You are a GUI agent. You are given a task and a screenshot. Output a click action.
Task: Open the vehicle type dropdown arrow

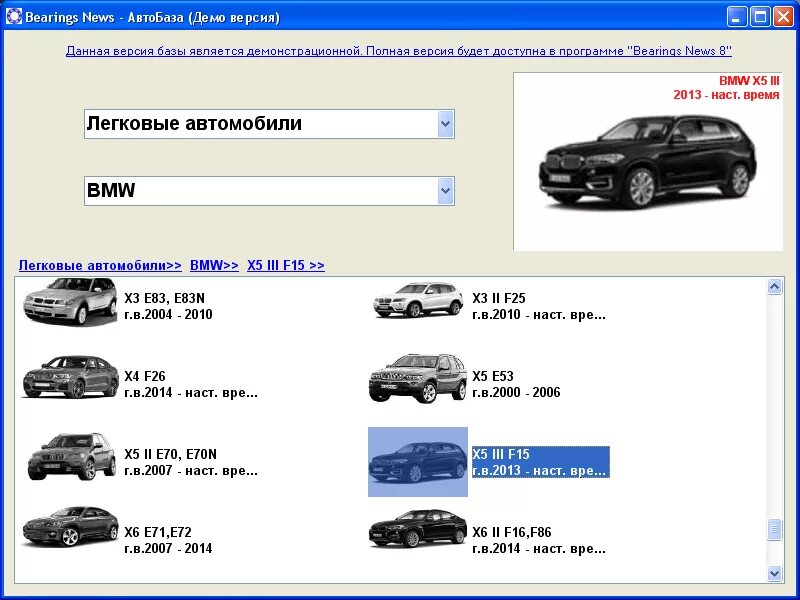click(x=445, y=123)
